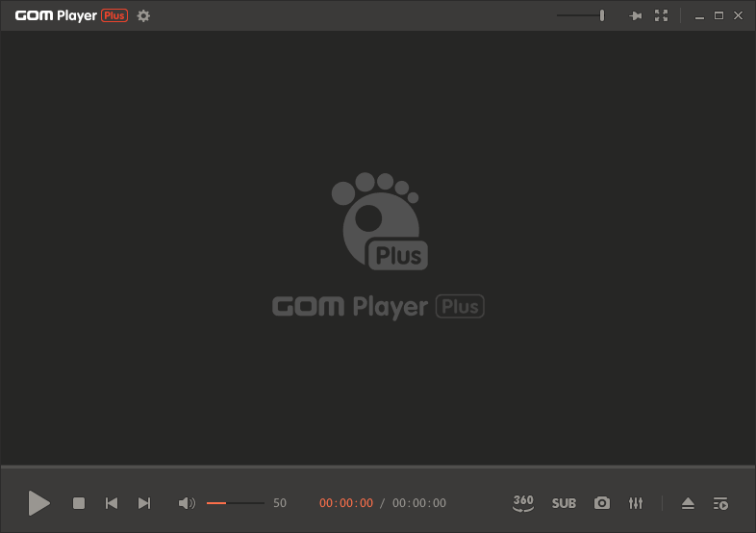Click the playback seek bar
This screenshot has height=533, width=756.
(x=378, y=467)
